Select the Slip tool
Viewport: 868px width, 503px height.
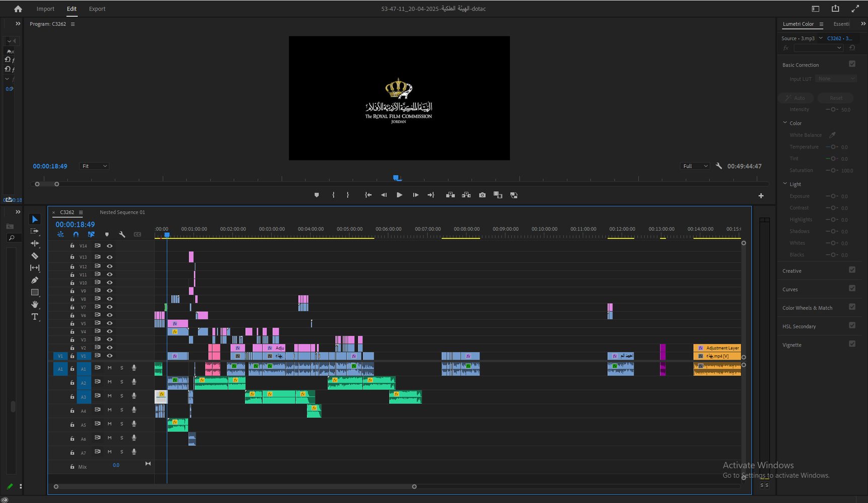[35, 268]
